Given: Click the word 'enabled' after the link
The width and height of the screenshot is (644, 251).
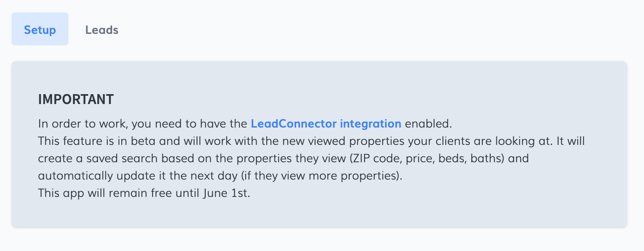Looking at the screenshot, I should [428, 123].
